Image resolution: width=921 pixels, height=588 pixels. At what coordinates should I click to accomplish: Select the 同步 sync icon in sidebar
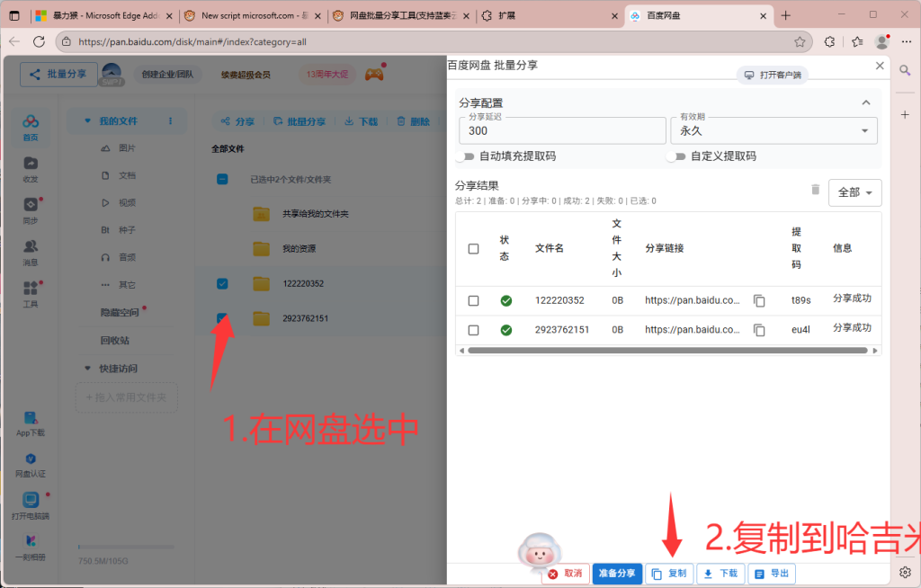(30, 207)
